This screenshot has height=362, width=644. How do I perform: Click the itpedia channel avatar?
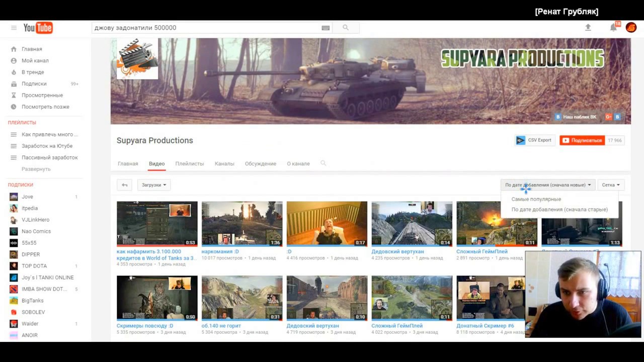click(x=14, y=208)
